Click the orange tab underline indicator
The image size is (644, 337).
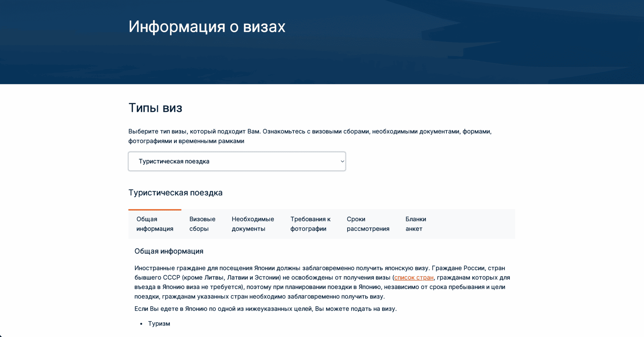click(155, 209)
